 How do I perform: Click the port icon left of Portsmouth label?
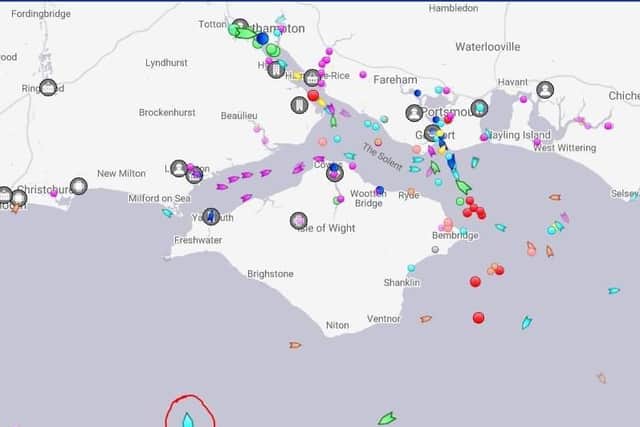pyautogui.click(x=414, y=113)
